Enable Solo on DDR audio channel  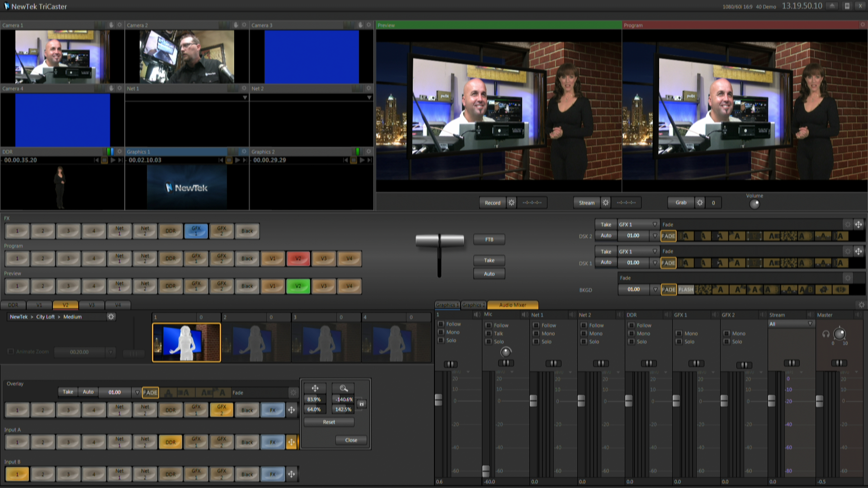click(x=631, y=342)
